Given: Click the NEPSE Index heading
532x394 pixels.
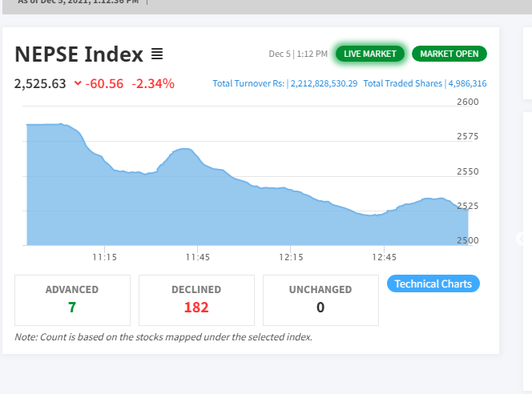Looking at the screenshot, I should pyautogui.click(x=79, y=54).
